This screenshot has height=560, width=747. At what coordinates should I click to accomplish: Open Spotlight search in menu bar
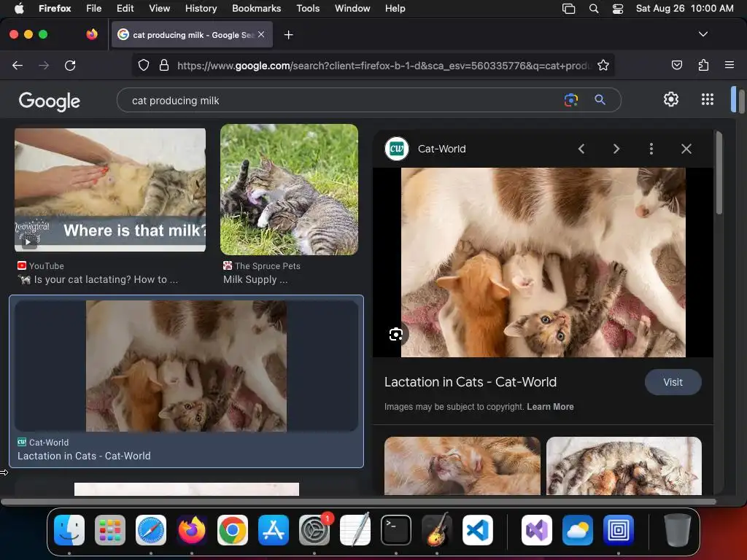coord(594,9)
